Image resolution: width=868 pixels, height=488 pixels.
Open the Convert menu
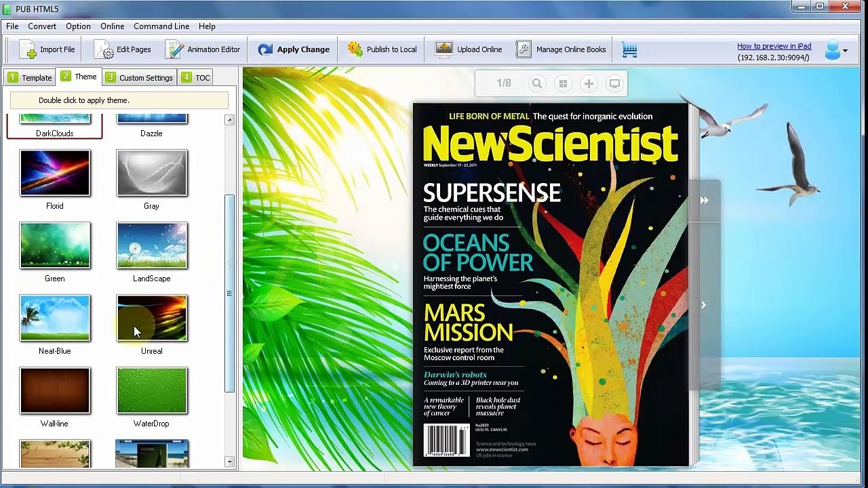[x=42, y=26]
